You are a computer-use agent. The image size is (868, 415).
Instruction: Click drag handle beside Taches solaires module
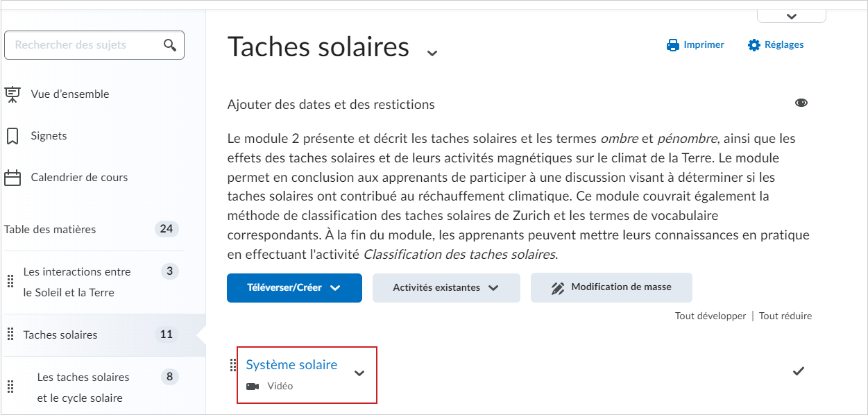[x=10, y=334]
